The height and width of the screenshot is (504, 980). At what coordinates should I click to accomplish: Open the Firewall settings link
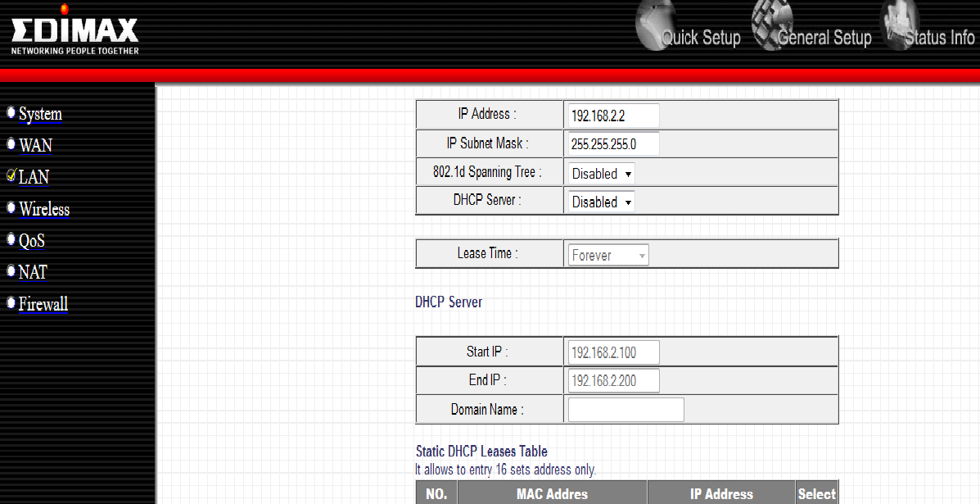point(43,304)
